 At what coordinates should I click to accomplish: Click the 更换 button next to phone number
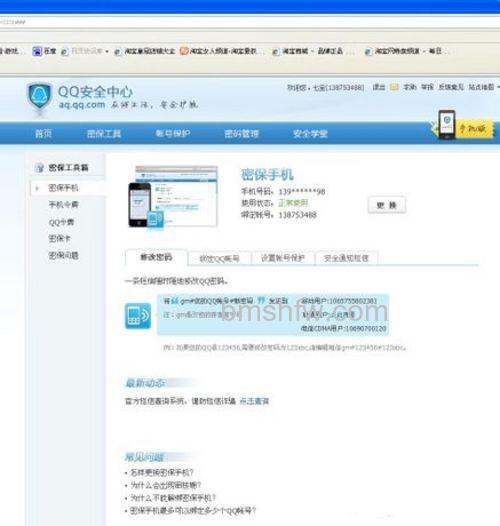point(387,205)
